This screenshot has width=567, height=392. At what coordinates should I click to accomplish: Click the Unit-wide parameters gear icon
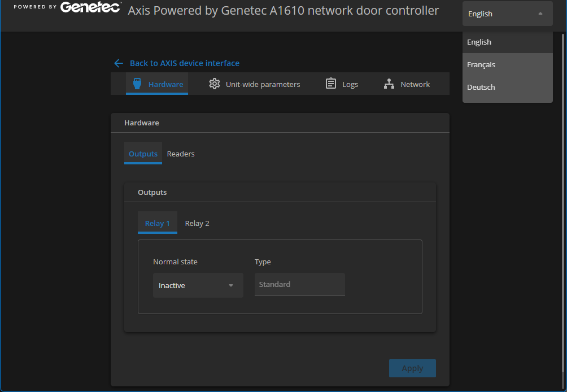[x=215, y=84]
